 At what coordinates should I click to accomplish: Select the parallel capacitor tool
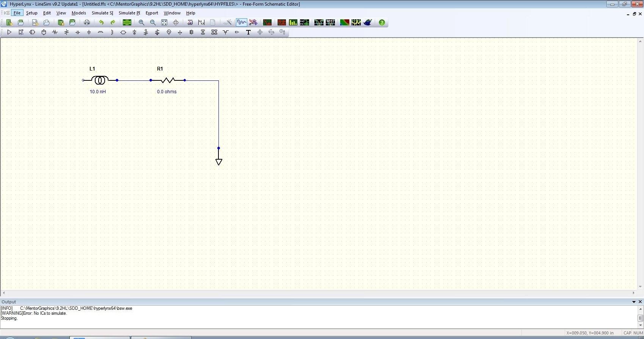89,32
